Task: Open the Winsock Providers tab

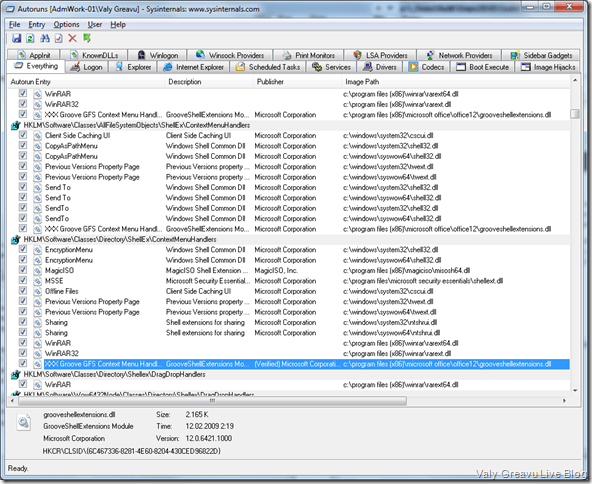Action: 230,55
